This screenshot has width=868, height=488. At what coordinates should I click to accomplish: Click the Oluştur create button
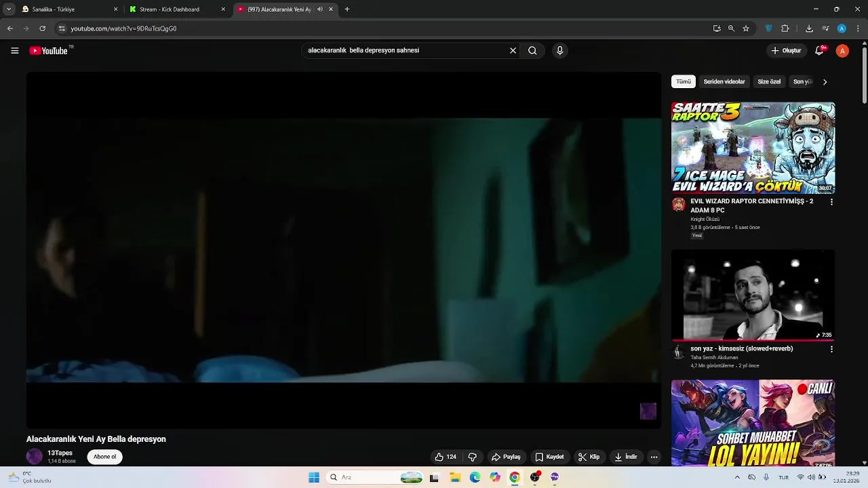(786, 50)
